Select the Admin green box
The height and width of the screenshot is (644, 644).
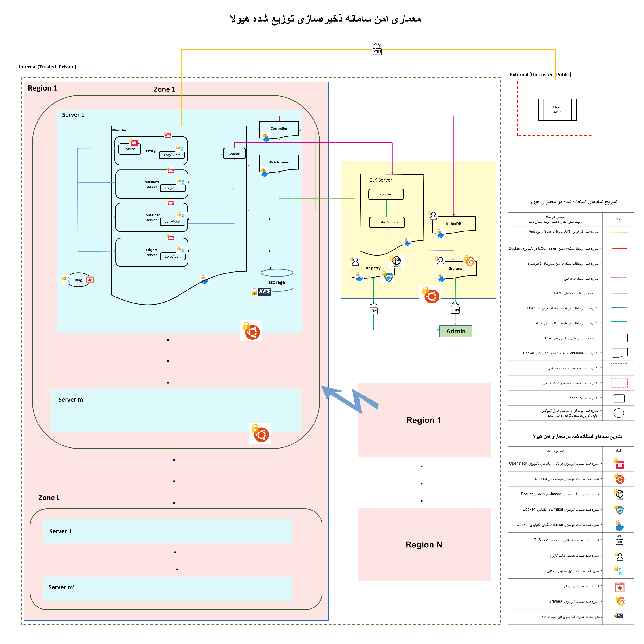[456, 331]
